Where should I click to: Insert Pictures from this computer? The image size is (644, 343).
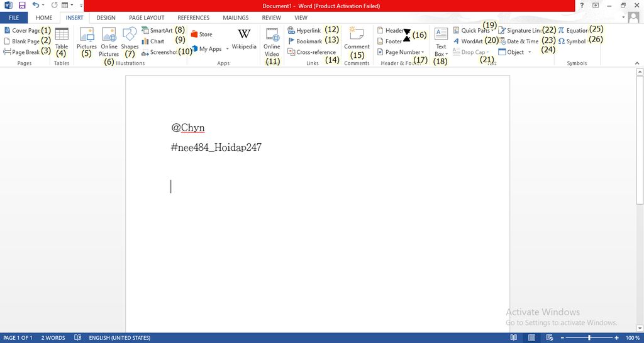[x=87, y=39]
